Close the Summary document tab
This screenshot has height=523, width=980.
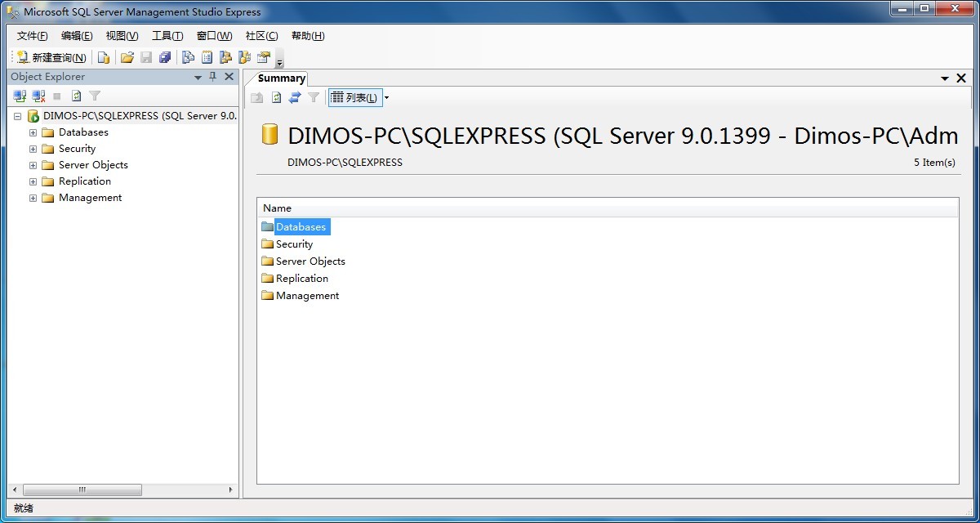960,78
